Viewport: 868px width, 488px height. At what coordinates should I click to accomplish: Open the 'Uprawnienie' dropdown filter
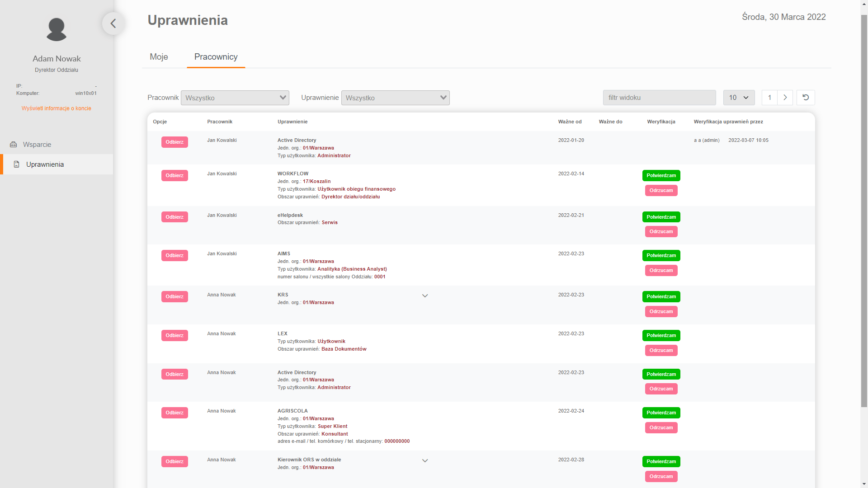coord(395,98)
